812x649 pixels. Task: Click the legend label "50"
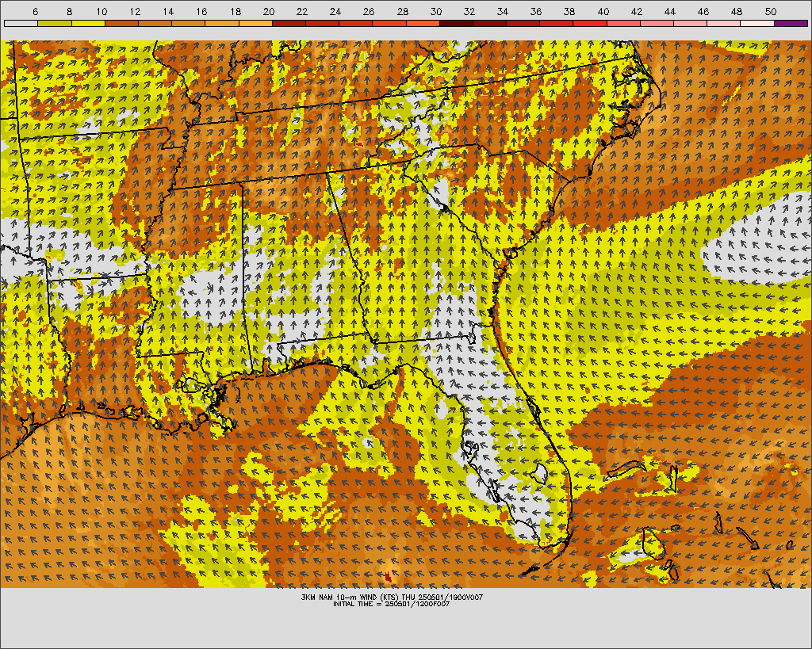click(770, 11)
